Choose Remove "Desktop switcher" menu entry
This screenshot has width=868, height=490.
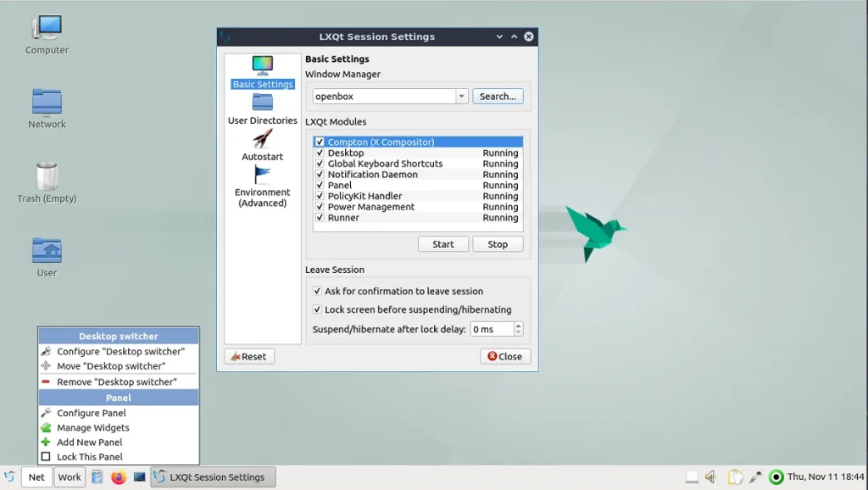click(119, 382)
